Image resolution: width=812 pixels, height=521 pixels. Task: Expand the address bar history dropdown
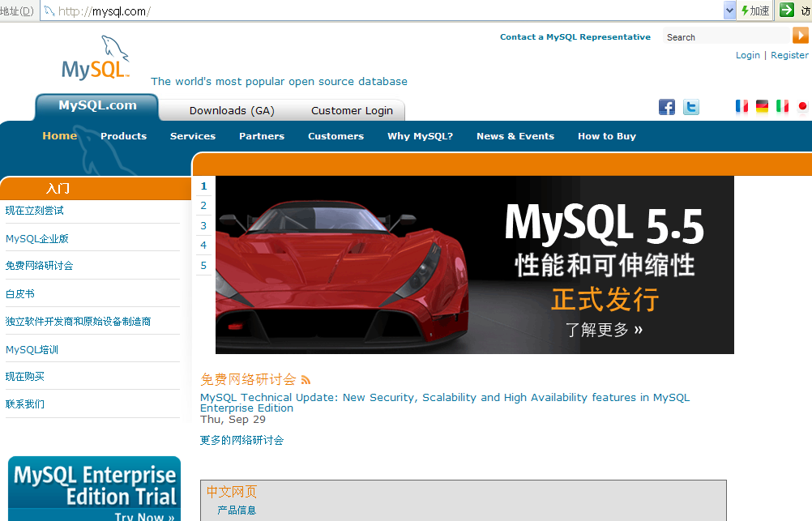pyautogui.click(x=729, y=11)
